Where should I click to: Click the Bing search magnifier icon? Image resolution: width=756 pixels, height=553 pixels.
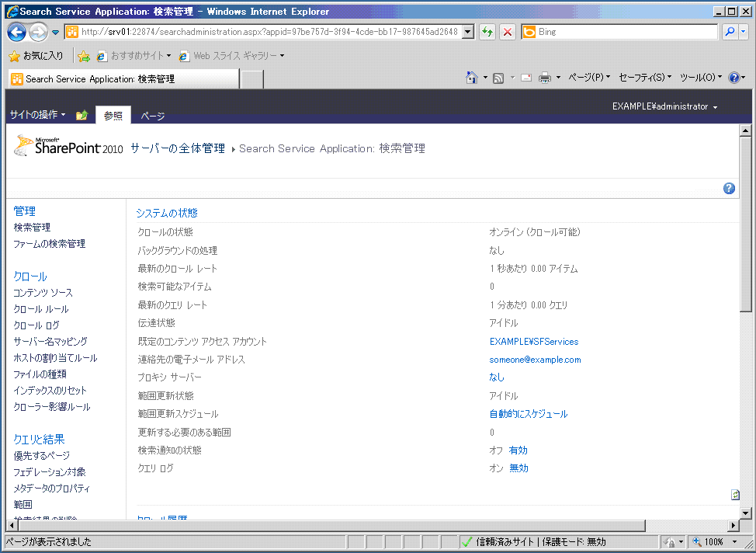[730, 32]
